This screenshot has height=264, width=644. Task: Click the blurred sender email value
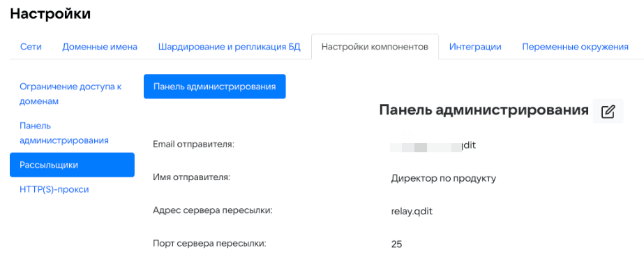[433, 145]
